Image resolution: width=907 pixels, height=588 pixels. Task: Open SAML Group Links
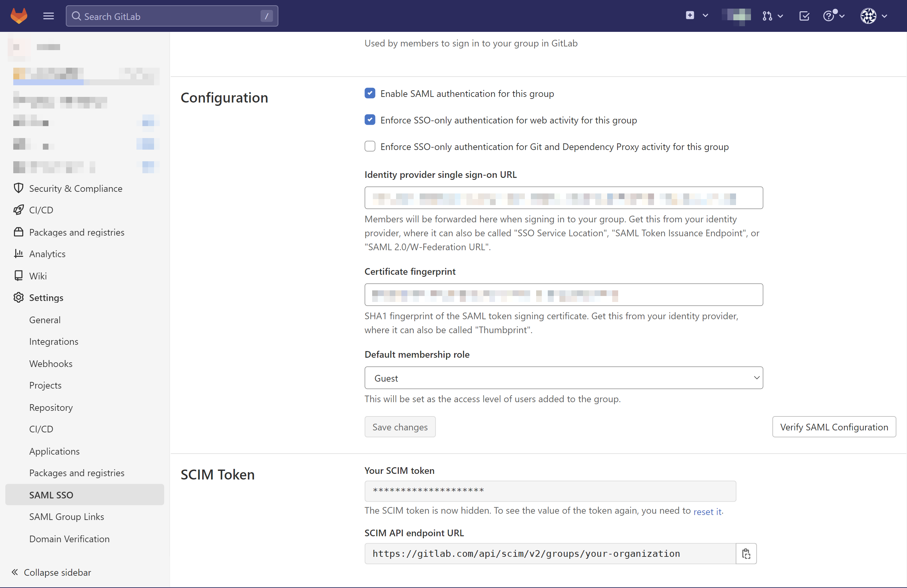coord(67,517)
